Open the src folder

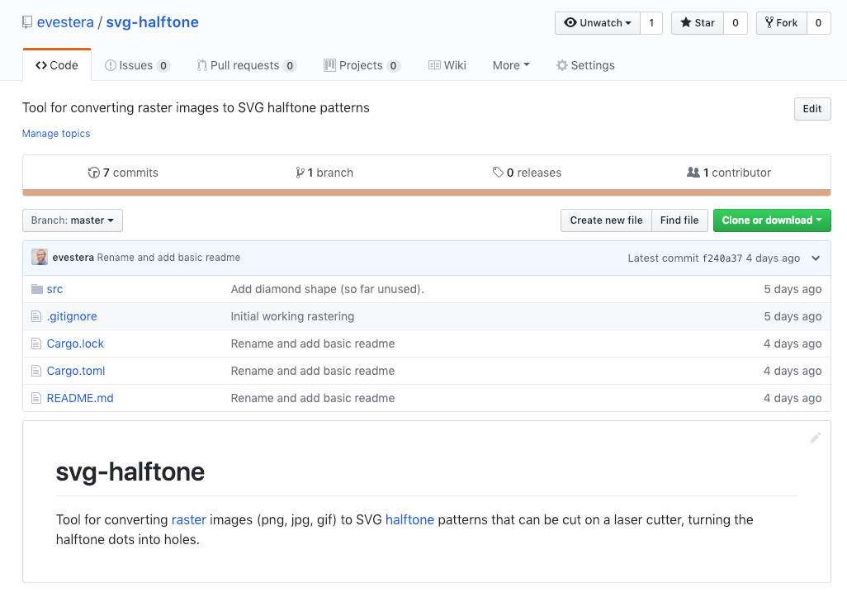[x=54, y=289]
